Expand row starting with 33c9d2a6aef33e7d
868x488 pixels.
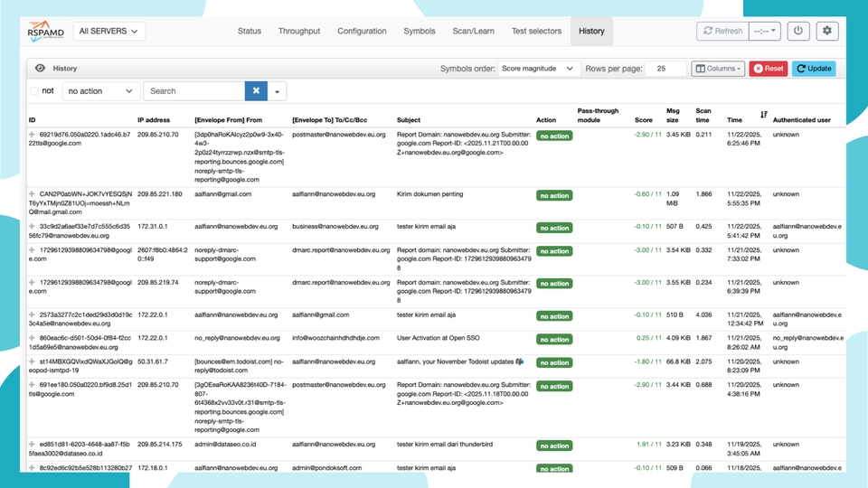tap(33, 227)
